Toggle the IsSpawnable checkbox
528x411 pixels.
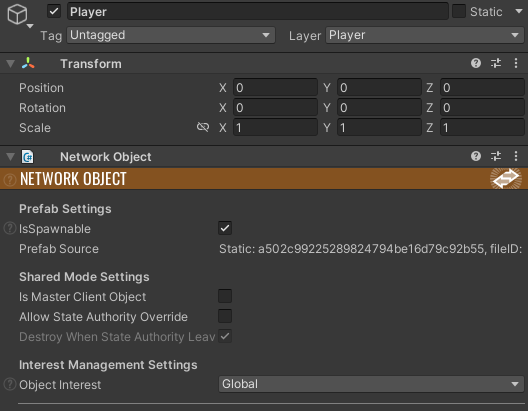pos(225,228)
